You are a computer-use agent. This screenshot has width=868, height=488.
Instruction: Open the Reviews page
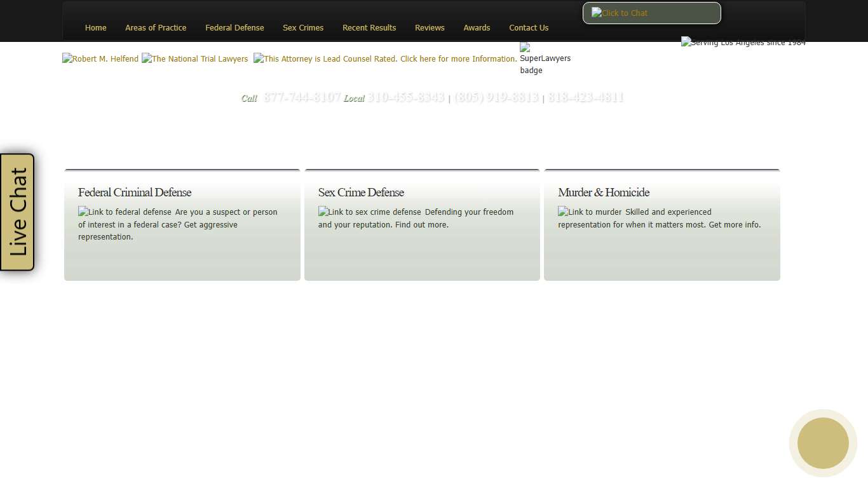tap(430, 27)
